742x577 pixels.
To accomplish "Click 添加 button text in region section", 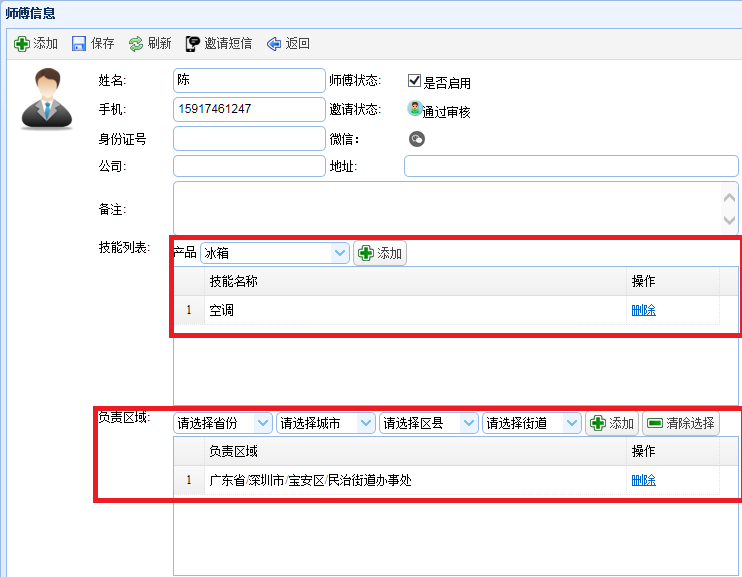I will 621,423.
